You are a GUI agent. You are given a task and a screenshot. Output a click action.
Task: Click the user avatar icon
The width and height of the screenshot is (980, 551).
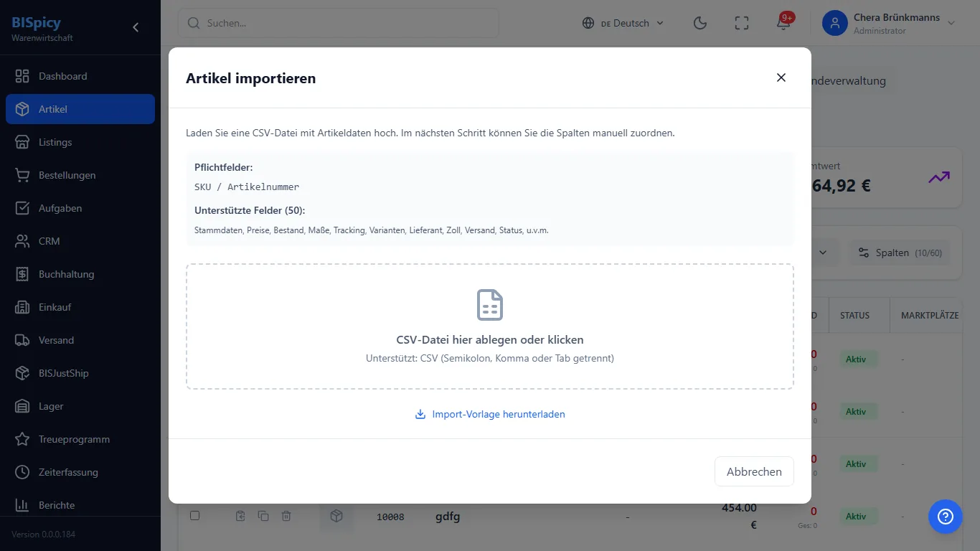834,23
